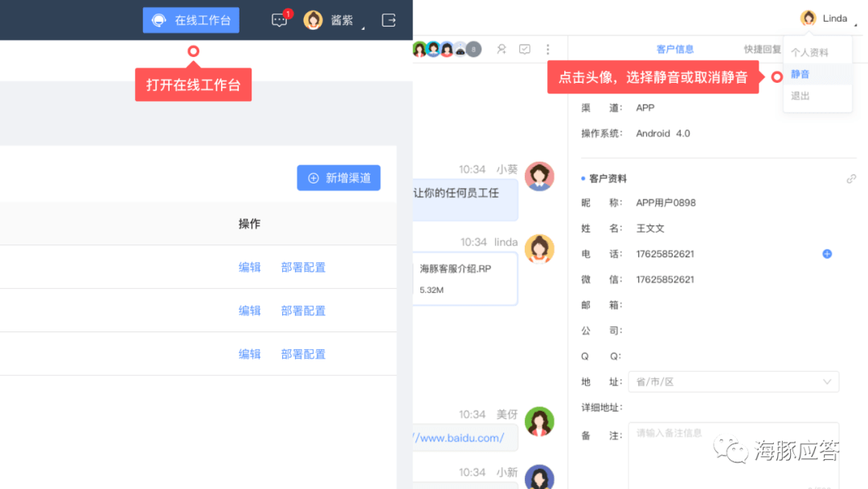Click 部署配置 in the first table row
The image size is (868, 489).
pos(303,267)
